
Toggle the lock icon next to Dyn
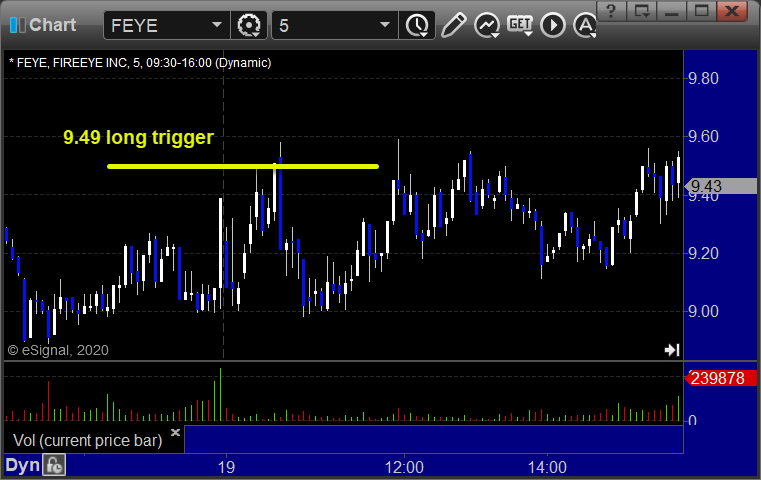54,465
